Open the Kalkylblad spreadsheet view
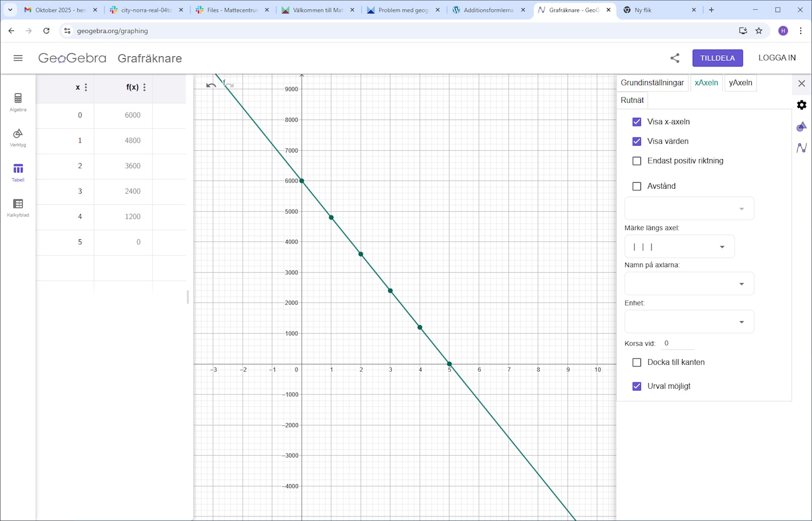Screen dimensions: 812x521 pyautogui.click(x=18, y=207)
